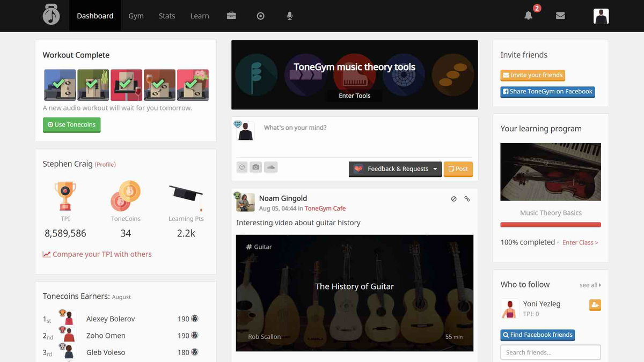644x362 pixels.
Task: Click the ToneCoins coins icon
Action: pos(126,196)
